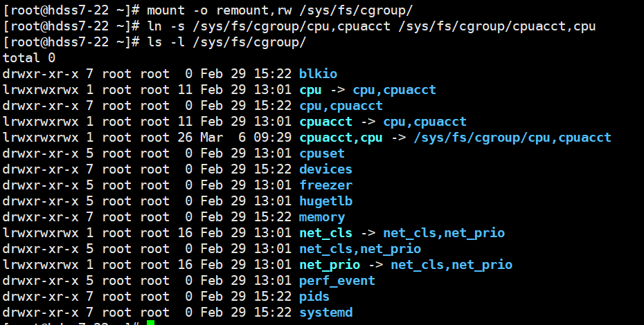This screenshot has height=325, width=644.
Task: Click the green terminal cursor block
Action: tap(150, 323)
